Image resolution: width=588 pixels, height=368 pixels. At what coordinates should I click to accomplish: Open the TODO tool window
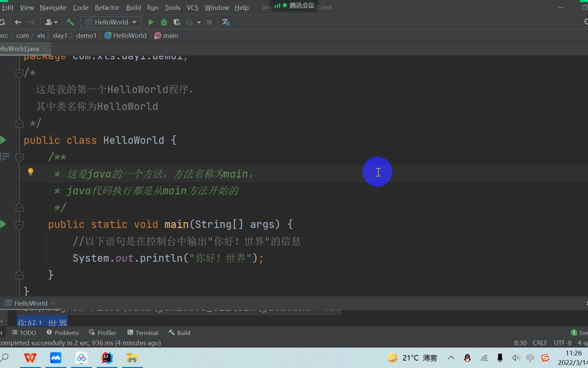[24, 333]
